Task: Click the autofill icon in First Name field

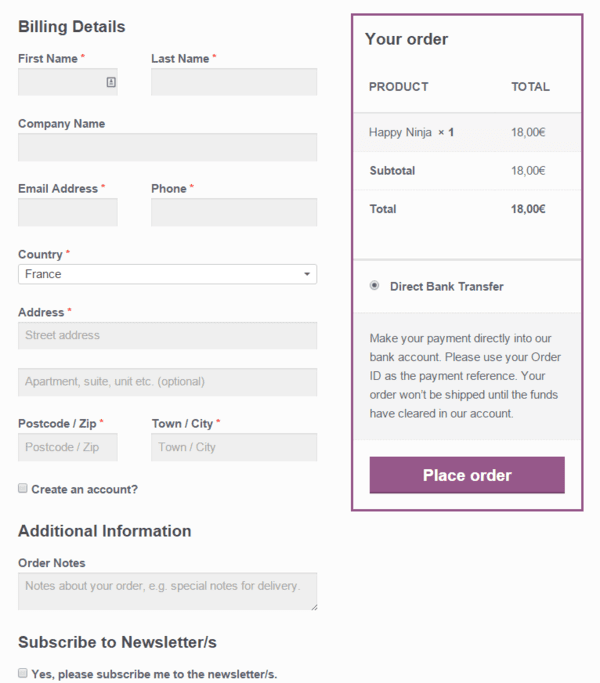Action: click(x=110, y=82)
